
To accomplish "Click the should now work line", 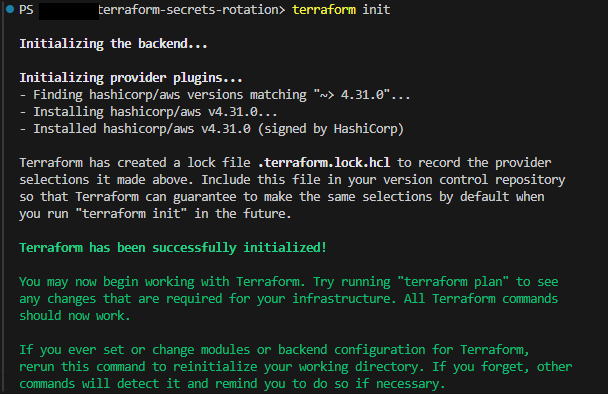I will pyautogui.click(x=75, y=316).
